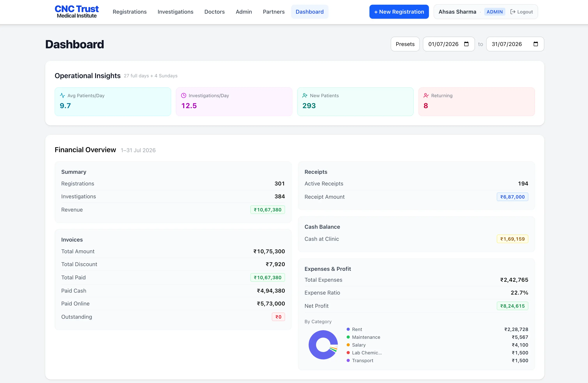This screenshot has width=588, height=383.
Task: Click the Lab Chemic... red legend dot
Action: click(x=348, y=353)
